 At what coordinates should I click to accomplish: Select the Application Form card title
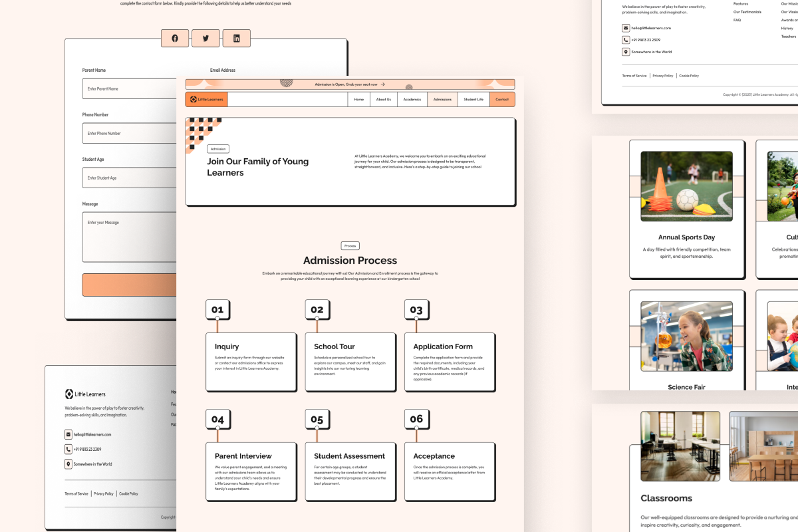click(x=443, y=346)
